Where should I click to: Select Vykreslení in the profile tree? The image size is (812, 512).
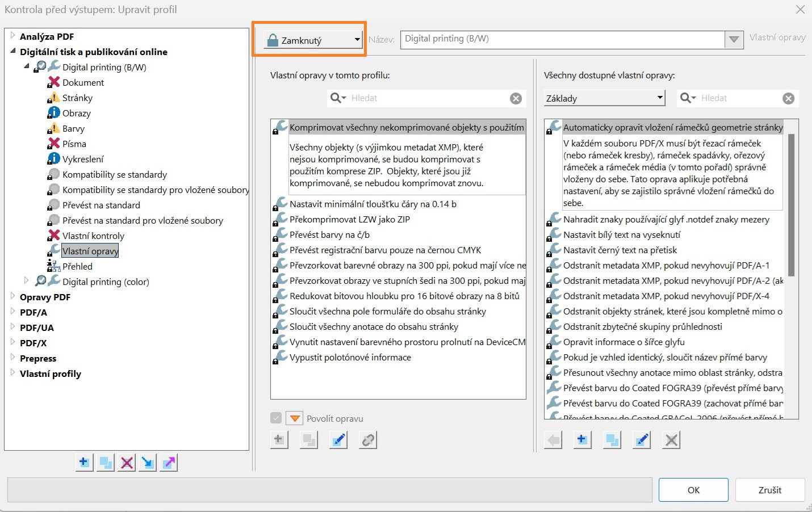(83, 159)
